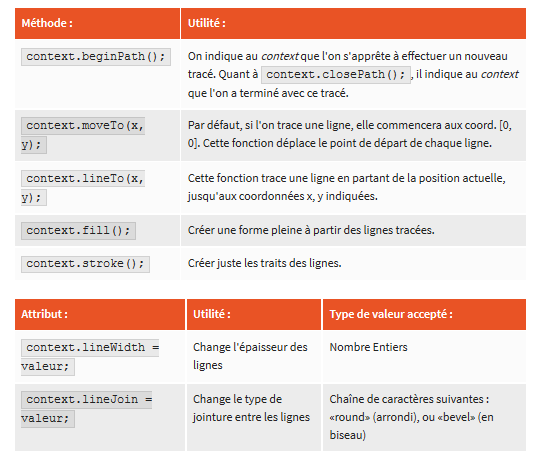Select the context.closePath(); inline code
This screenshot has width=542, height=467.
336,75
